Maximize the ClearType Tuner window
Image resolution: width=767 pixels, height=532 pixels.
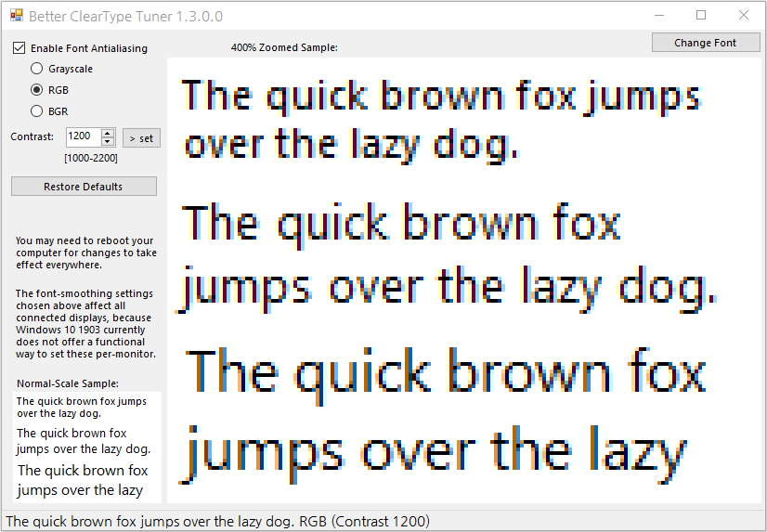pos(701,15)
